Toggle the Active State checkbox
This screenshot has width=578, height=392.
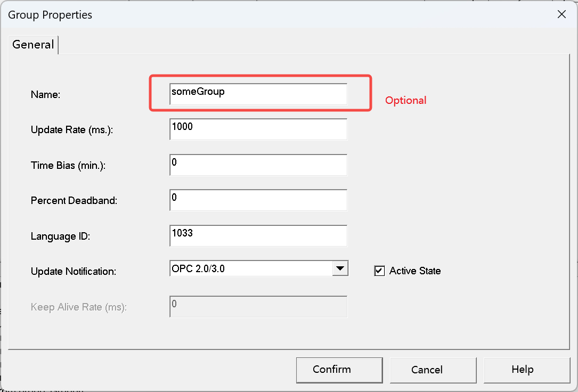380,271
